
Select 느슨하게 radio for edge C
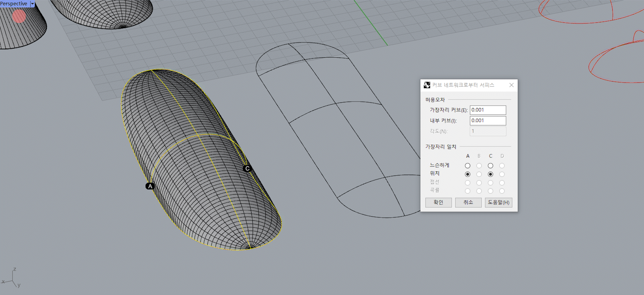point(490,166)
